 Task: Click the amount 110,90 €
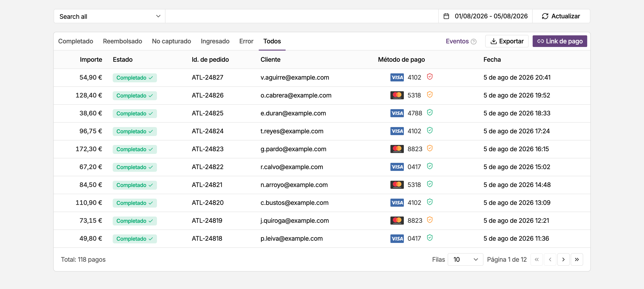point(89,202)
